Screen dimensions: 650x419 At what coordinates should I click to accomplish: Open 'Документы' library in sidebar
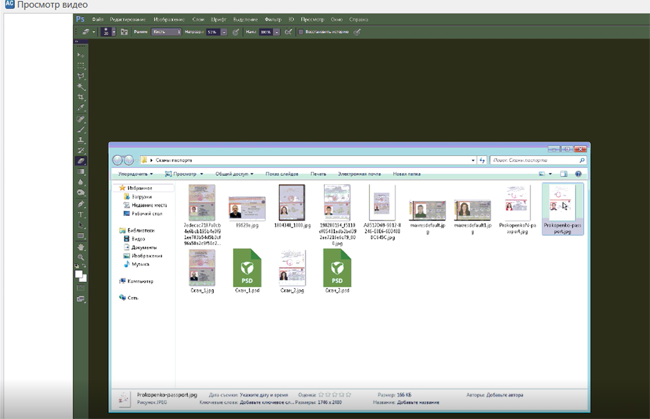pyautogui.click(x=140, y=247)
